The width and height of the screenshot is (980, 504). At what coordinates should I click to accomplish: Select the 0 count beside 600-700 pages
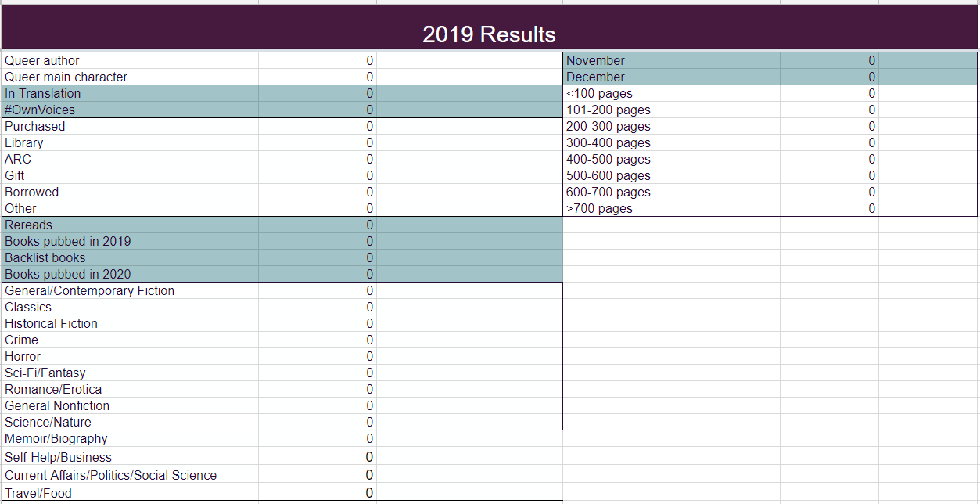coord(829,192)
